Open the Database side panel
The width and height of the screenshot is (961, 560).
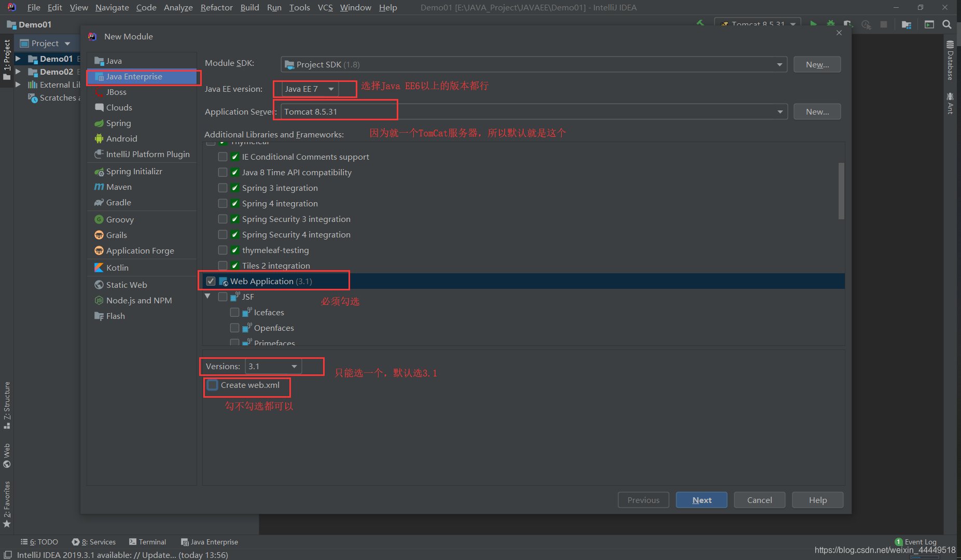(950, 61)
